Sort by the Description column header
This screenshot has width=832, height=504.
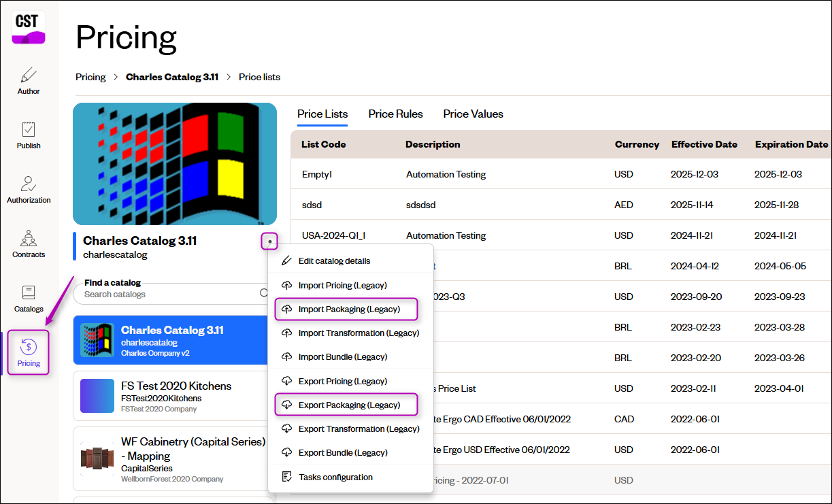click(x=433, y=144)
